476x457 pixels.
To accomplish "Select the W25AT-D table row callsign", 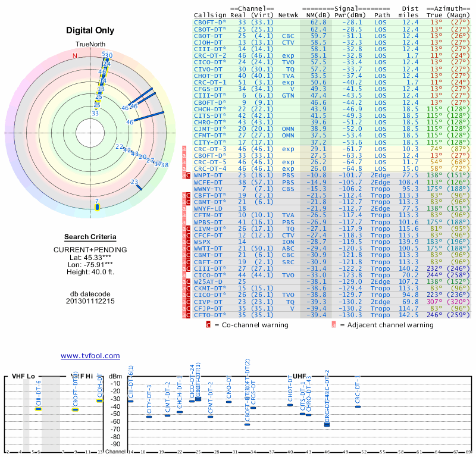I will [x=208, y=282].
